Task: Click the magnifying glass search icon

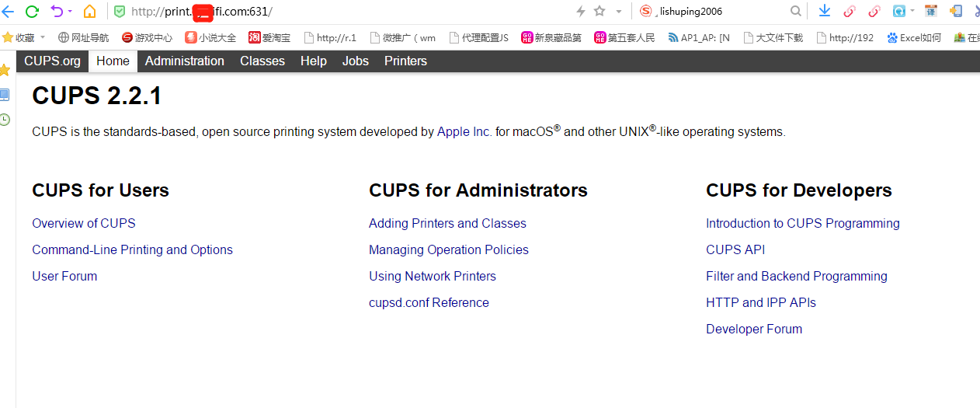Action: click(796, 11)
